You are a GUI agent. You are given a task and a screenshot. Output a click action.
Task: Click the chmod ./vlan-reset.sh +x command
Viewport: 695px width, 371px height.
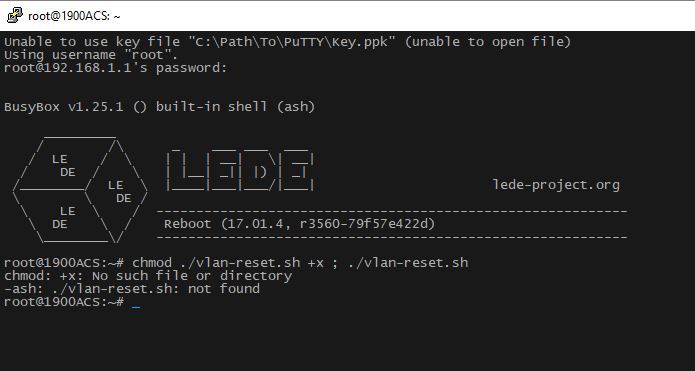click(x=228, y=263)
